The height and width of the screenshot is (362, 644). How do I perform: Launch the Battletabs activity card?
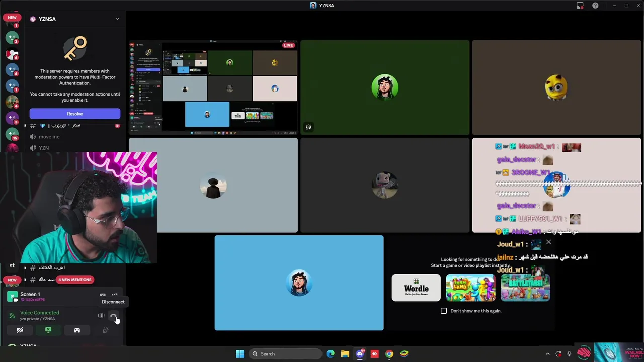click(525, 288)
